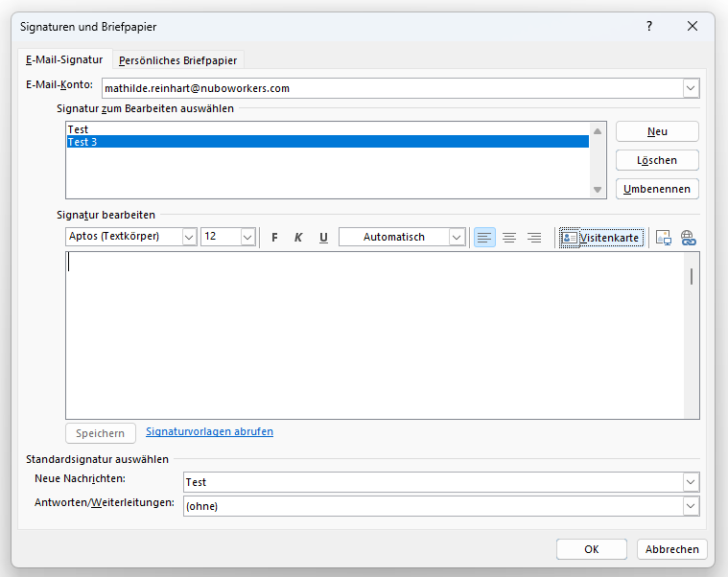The height and width of the screenshot is (577, 728).
Task: Close the Signaturen und Briefpapier dialog
Action: click(693, 27)
